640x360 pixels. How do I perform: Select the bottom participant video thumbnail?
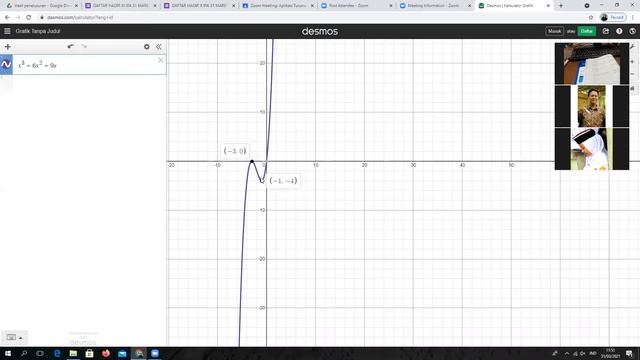tap(592, 149)
